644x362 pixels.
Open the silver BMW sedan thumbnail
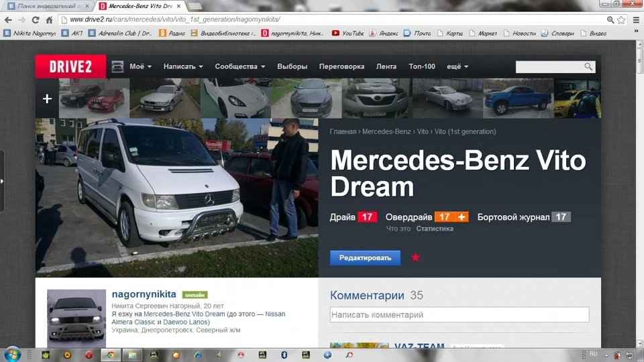point(165,99)
